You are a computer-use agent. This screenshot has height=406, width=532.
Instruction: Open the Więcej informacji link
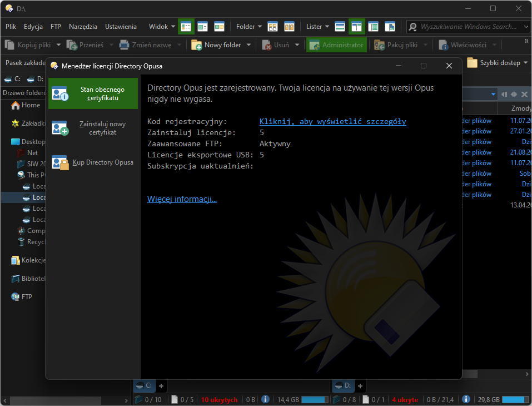coord(182,199)
